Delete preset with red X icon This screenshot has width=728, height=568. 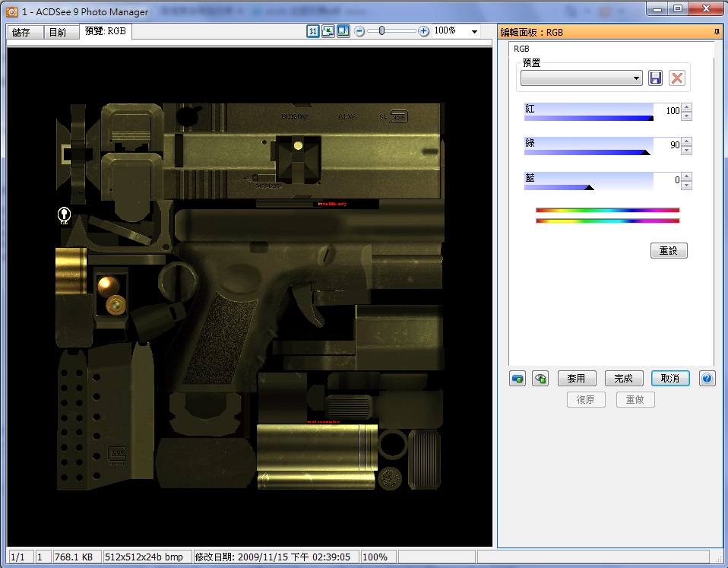[x=677, y=78]
